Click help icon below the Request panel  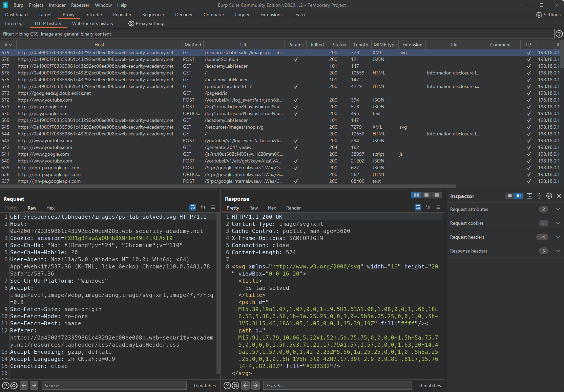(6, 385)
